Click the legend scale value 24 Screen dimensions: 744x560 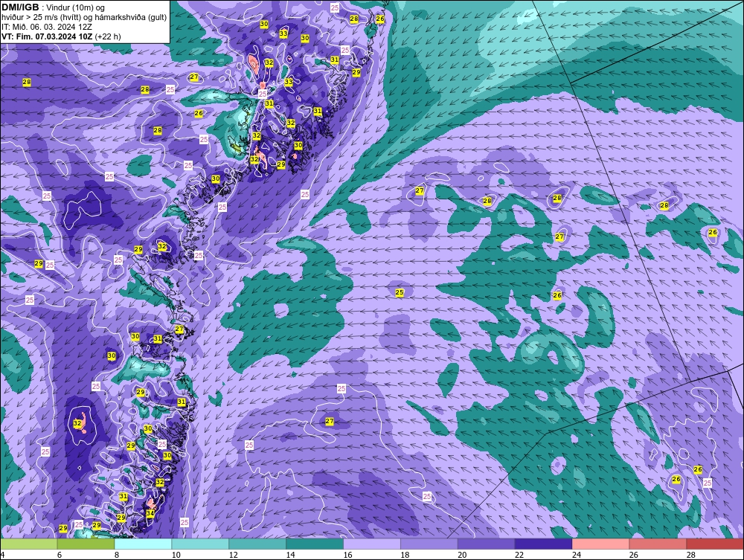(x=577, y=555)
